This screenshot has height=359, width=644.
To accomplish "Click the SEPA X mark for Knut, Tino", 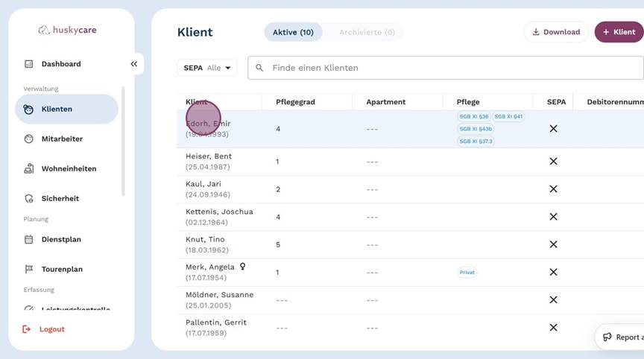I will coord(553,244).
